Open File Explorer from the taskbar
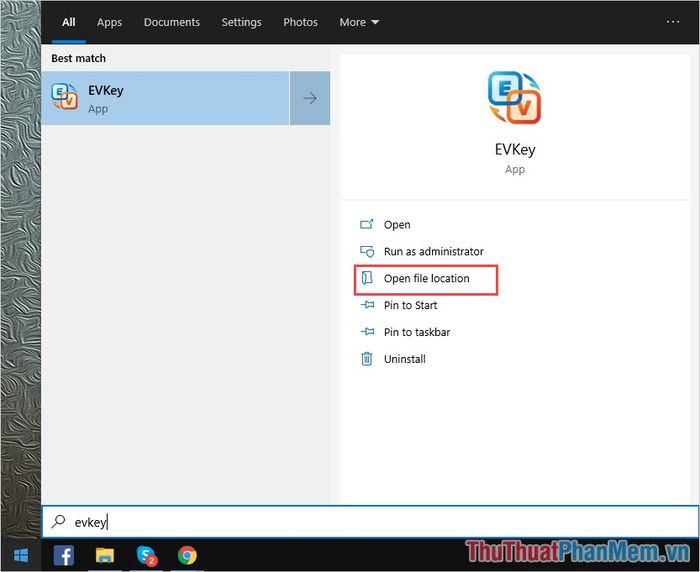The image size is (700, 572). 105,555
